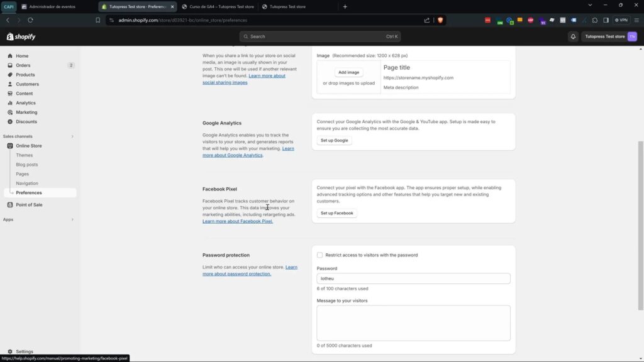Click the Set up Google button
This screenshot has width=644, height=362.
point(334,140)
